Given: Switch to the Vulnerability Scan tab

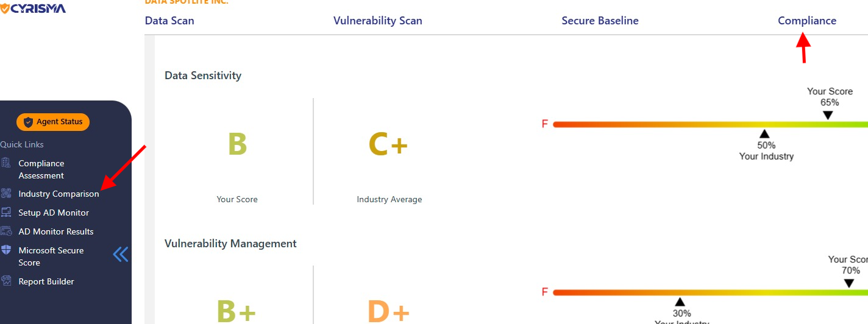Looking at the screenshot, I should pyautogui.click(x=377, y=21).
